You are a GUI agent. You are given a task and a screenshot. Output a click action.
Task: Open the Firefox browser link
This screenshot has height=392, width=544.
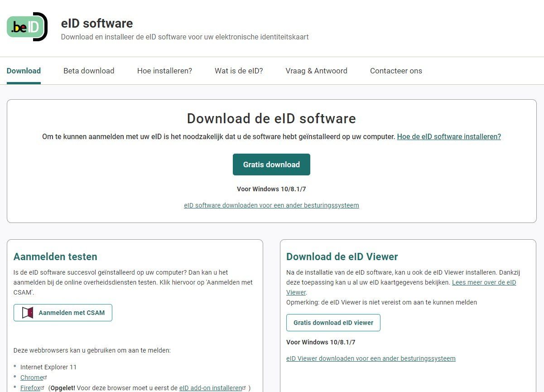(30, 388)
